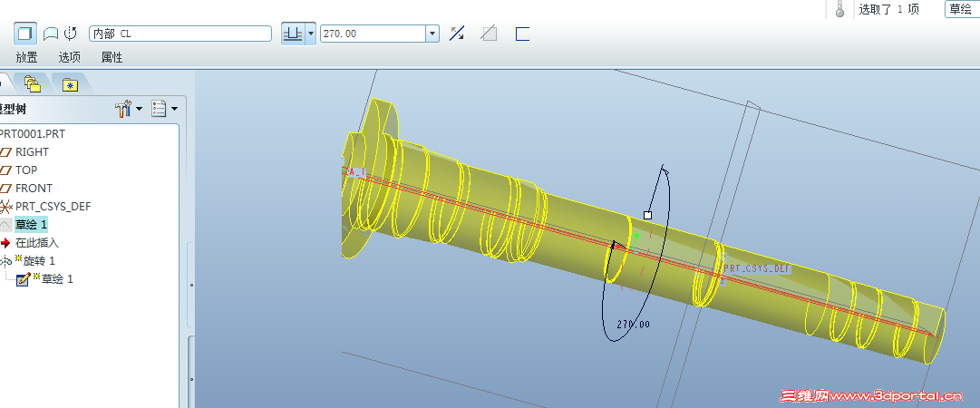Image resolution: width=980 pixels, height=408 pixels.
Task: Click the traffic-light regeneration status icon
Action: pos(839,9)
